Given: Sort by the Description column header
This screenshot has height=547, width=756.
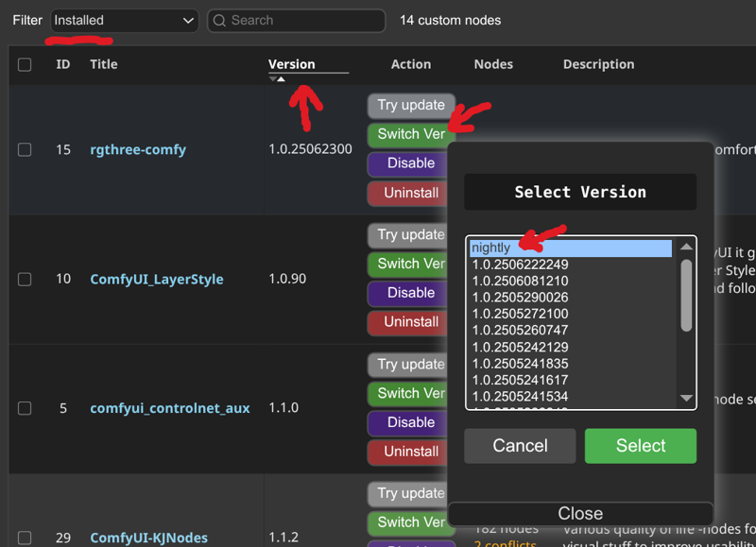Looking at the screenshot, I should pos(599,64).
